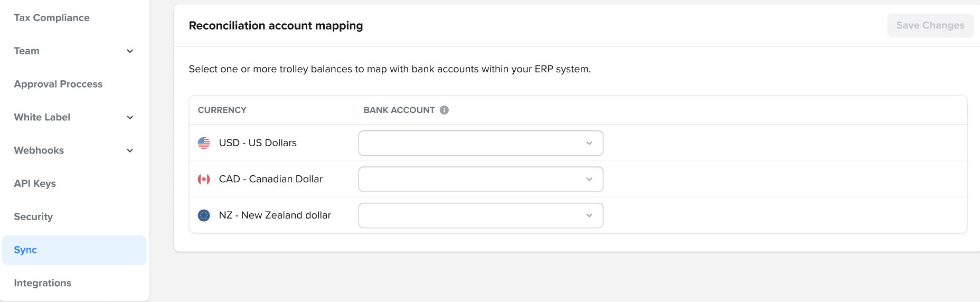The width and height of the screenshot is (980, 302).
Task: Click the USD - US Dollars label
Action: (258, 143)
